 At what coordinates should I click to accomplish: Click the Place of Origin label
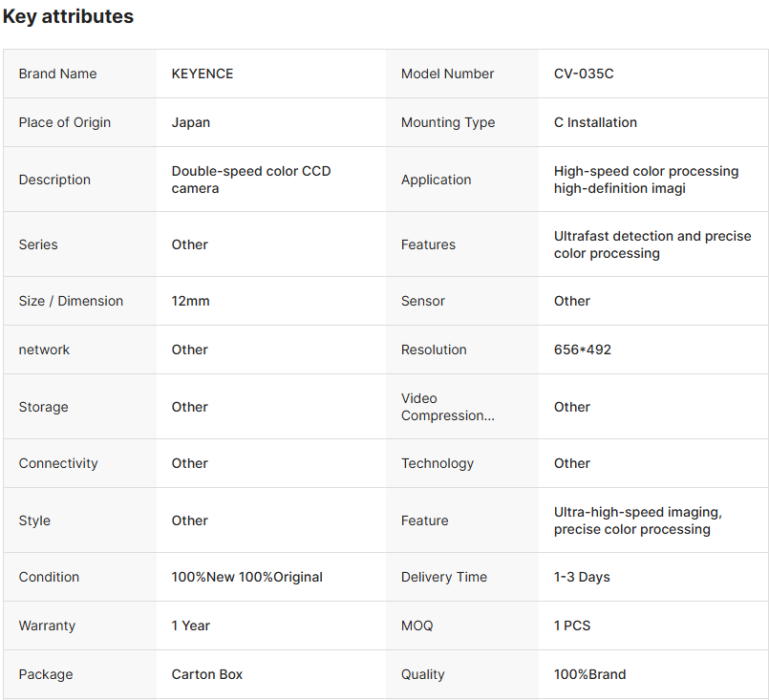(65, 122)
